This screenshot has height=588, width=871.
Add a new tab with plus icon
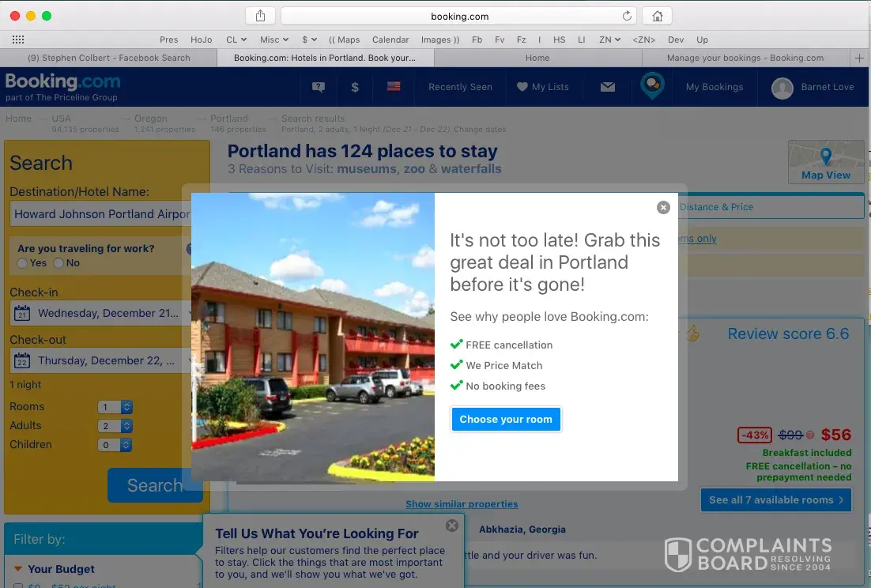click(859, 58)
